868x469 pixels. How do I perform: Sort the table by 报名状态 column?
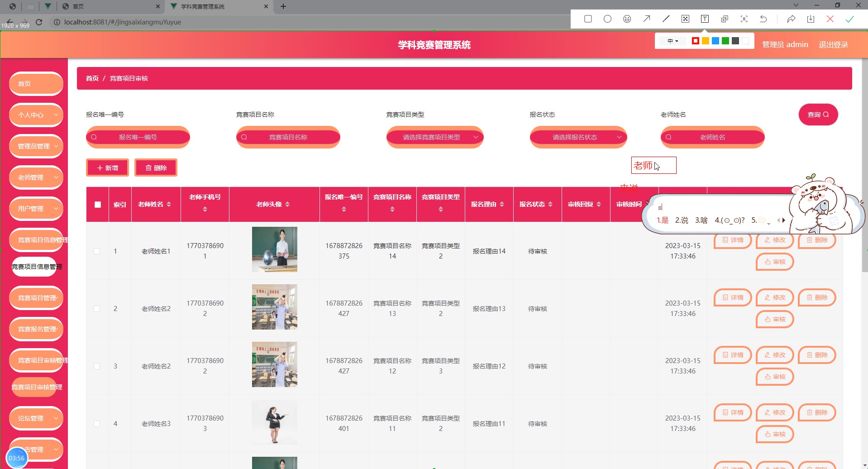[x=550, y=205]
